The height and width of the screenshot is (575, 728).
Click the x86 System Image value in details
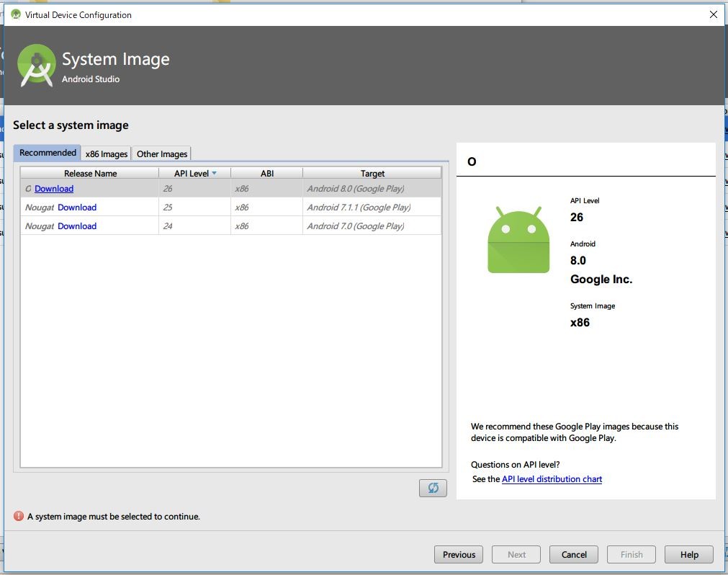[580, 322]
